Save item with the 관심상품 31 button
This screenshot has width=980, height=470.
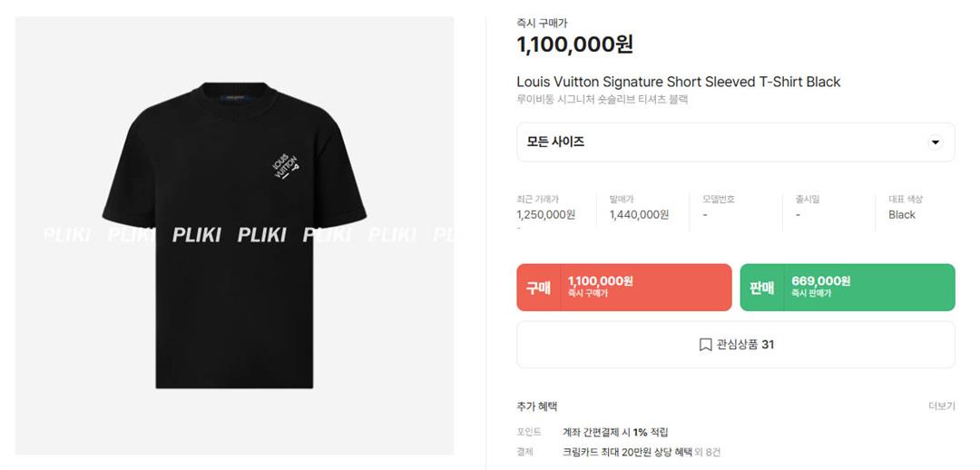[x=736, y=345]
